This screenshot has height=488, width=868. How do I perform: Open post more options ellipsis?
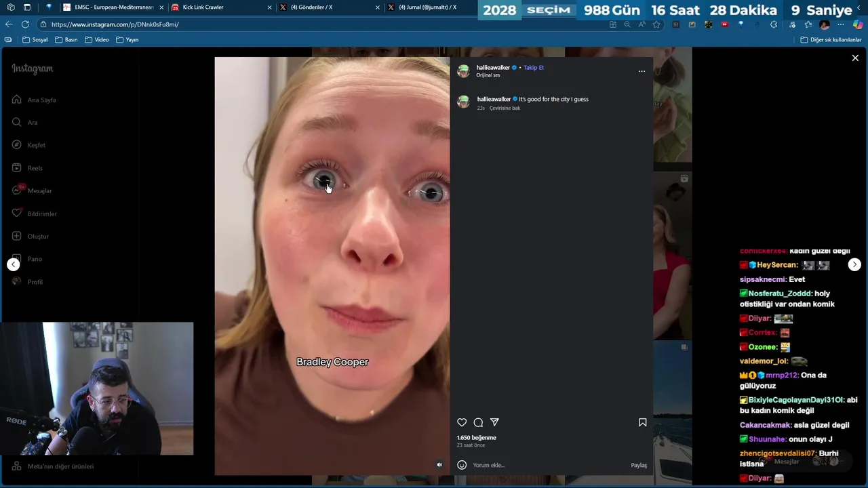click(642, 71)
